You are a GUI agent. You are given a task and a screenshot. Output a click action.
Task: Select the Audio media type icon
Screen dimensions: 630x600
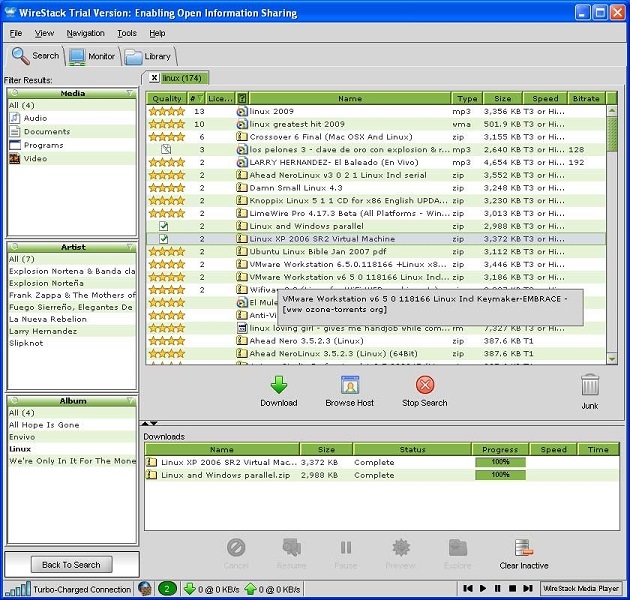pyautogui.click(x=15, y=118)
